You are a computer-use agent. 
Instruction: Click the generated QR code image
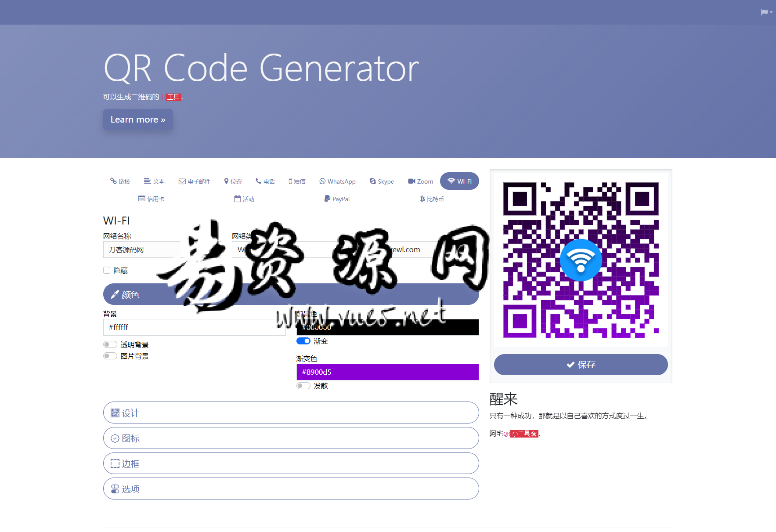581,260
